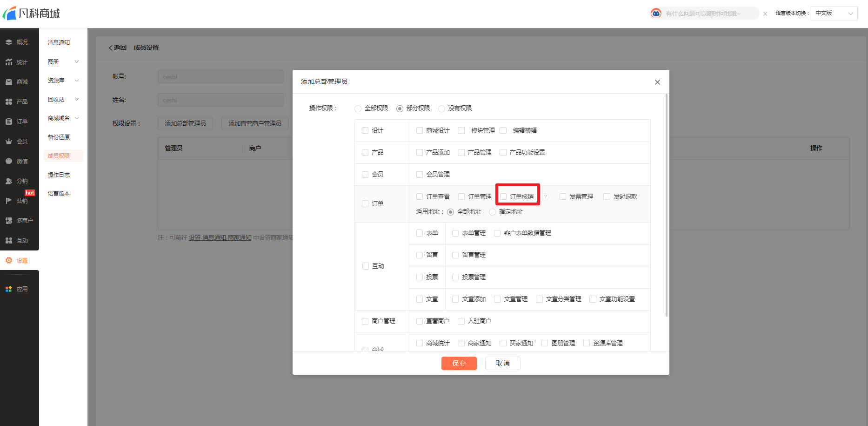This screenshot has width=868, height=426.
Task: Click the 保存 save button
Action: 459,363
